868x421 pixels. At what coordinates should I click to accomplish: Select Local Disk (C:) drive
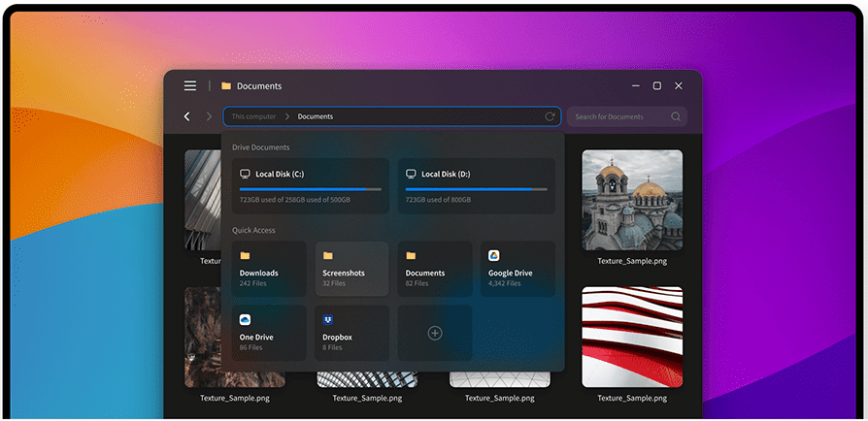[310, 185]
